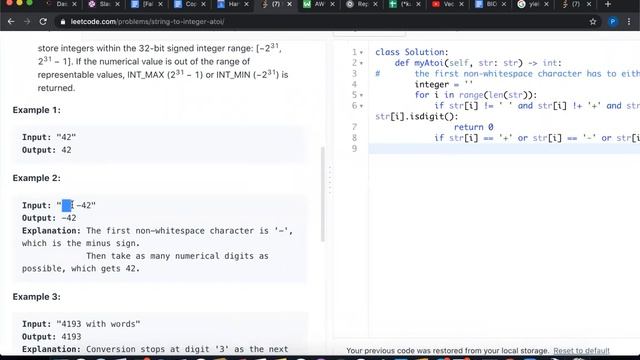Collapse code fold at line 1

tap(361, 53)
